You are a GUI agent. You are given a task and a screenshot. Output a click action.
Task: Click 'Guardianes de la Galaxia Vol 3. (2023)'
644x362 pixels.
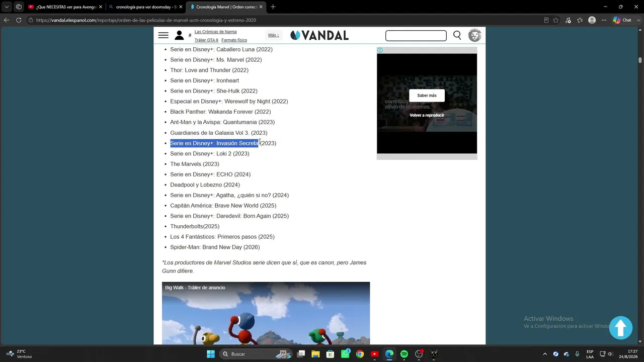pyautogui.click(x=219, y=133)
